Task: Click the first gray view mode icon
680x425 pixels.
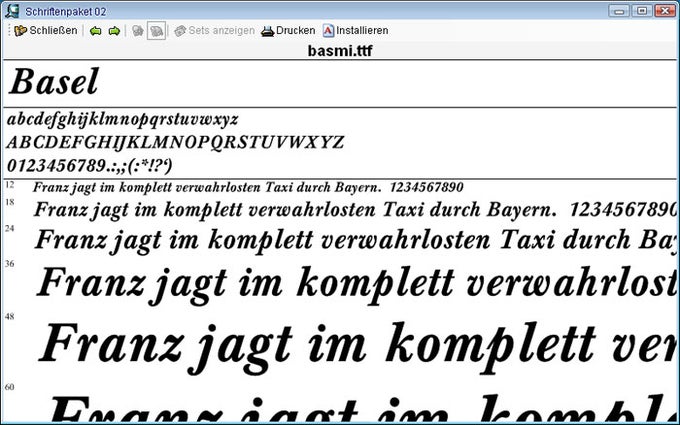Action: point(137,31)
